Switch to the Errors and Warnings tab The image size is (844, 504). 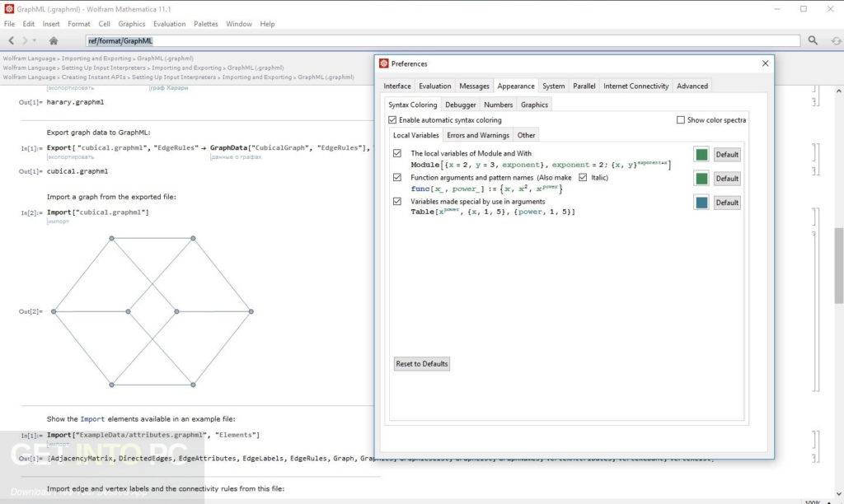[478, 134]
